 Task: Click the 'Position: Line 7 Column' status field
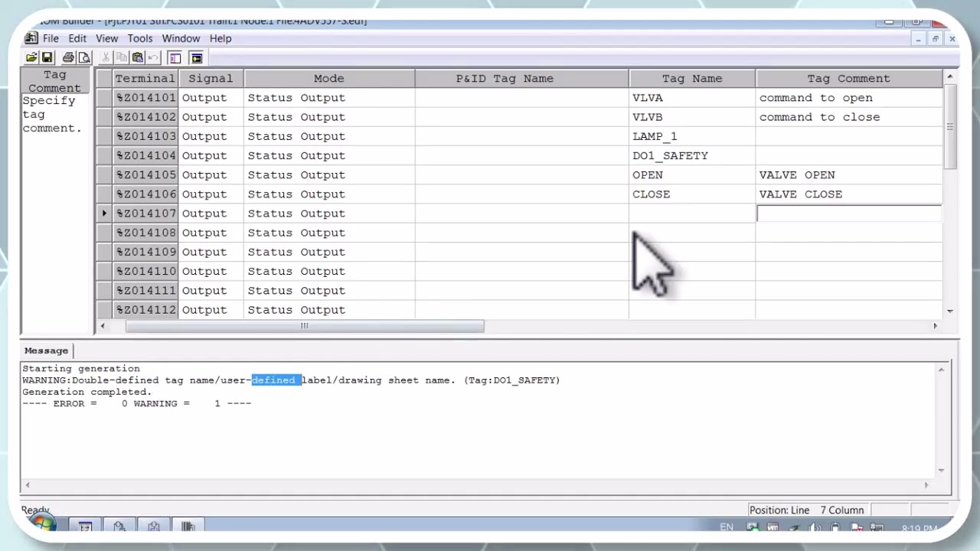click(x=807, y=510)
